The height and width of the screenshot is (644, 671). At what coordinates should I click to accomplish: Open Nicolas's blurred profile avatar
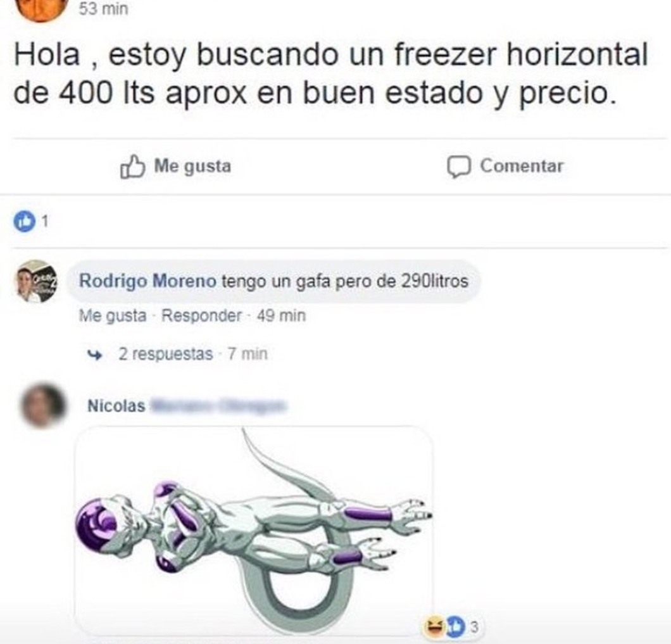click(44, 405)
